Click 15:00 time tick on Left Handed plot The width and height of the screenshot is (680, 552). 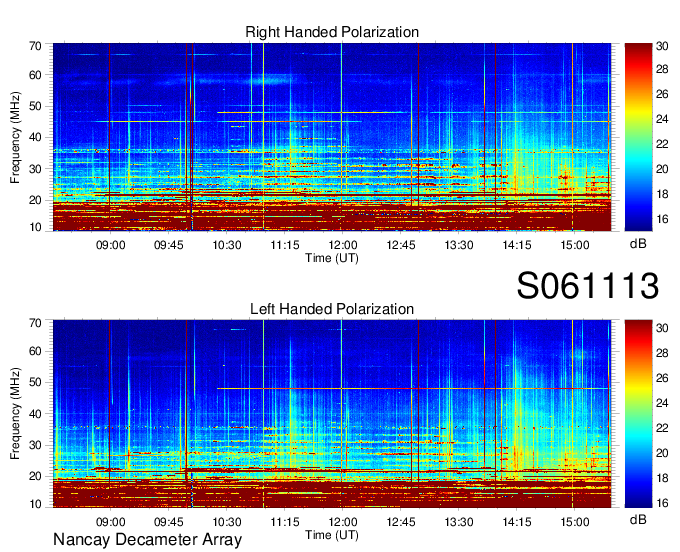point(575,522)
